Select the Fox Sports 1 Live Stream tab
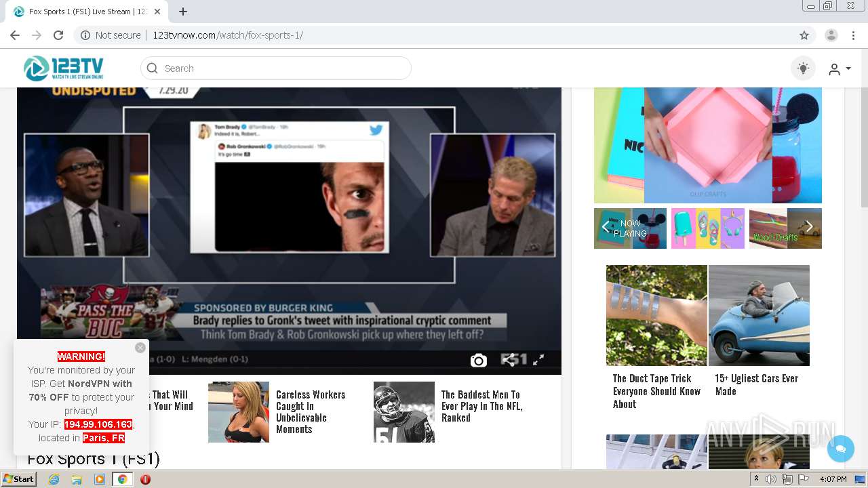 (88, 12)
